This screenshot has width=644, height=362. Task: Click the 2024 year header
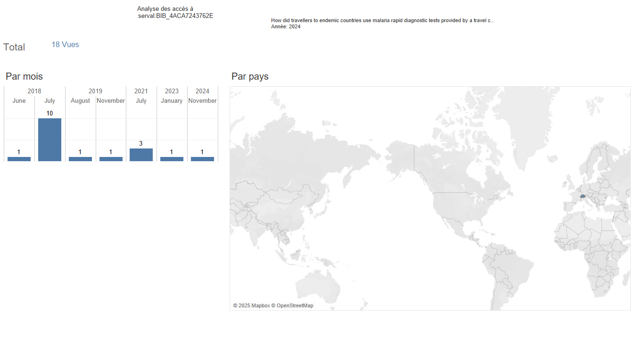(x=202, y=91)
